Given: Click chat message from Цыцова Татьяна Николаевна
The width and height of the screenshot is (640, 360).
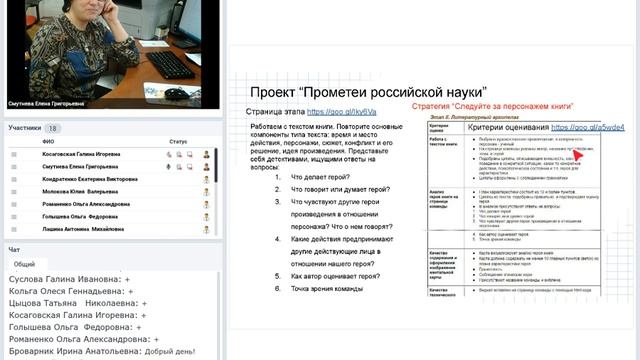Looking at the screenshot, I should [x=78, y=303].
